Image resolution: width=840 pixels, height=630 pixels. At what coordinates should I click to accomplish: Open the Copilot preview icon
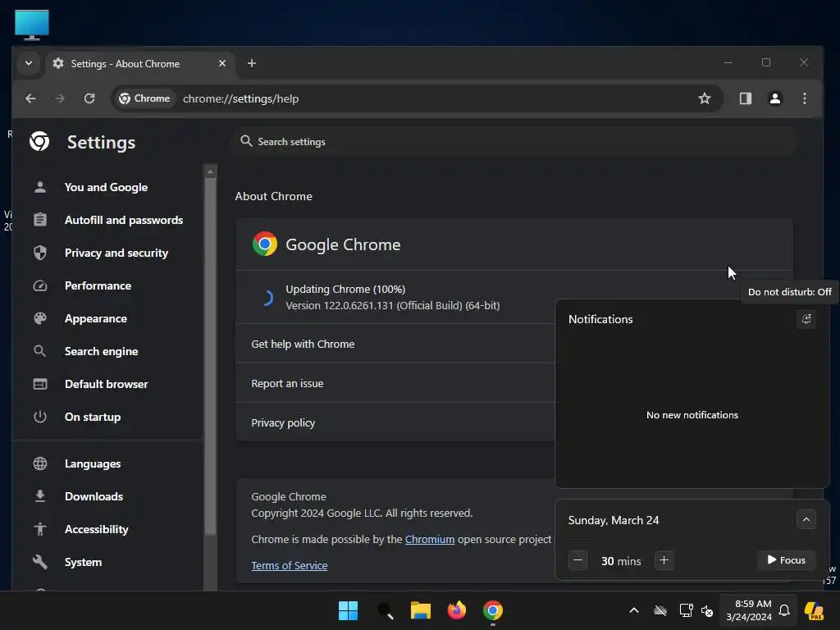click(x=814, y=610)
